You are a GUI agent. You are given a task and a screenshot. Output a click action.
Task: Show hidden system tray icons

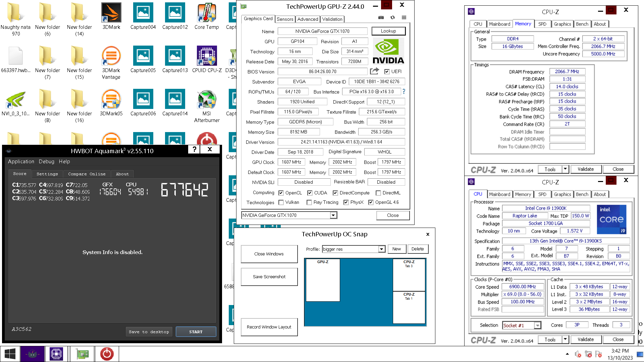click(x=567, y=354)
